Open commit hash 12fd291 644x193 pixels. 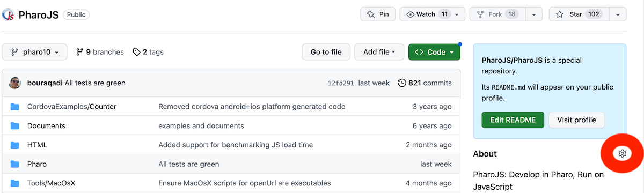click(341, 83)
